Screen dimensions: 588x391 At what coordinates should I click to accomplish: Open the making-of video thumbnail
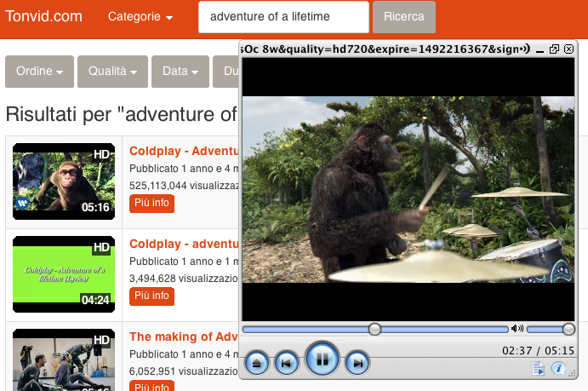coord(64,359)
